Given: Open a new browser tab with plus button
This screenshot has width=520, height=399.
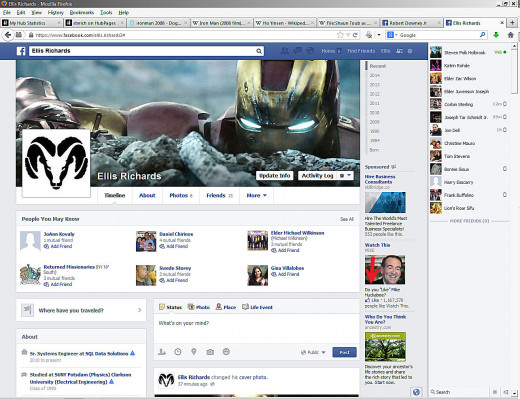Looking at the screenshot, I should point(512,23).
